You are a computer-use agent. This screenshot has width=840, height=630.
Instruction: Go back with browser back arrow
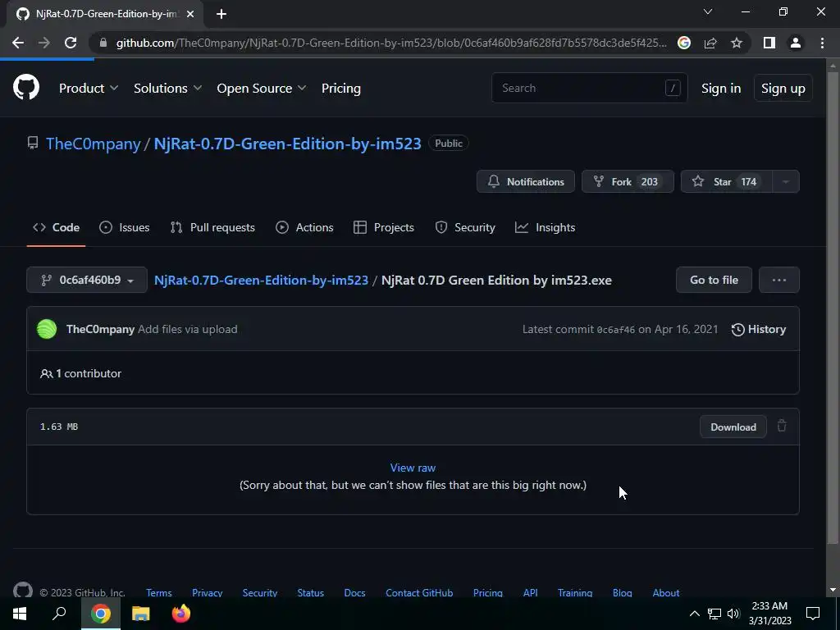coord(18,43)
